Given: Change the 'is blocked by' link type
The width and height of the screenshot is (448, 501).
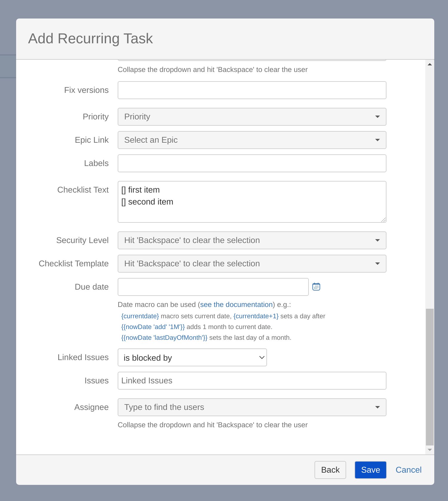Looking at the screenshot, I should coord(192,357).
